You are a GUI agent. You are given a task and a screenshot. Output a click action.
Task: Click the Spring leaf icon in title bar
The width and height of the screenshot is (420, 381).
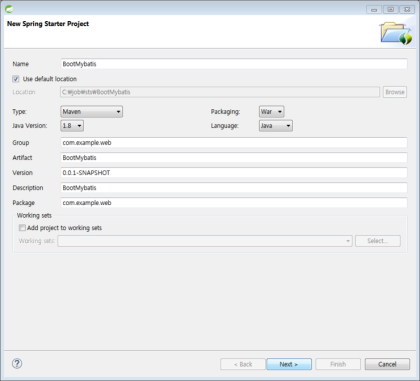pyautogui.click(x=9, y=9)
